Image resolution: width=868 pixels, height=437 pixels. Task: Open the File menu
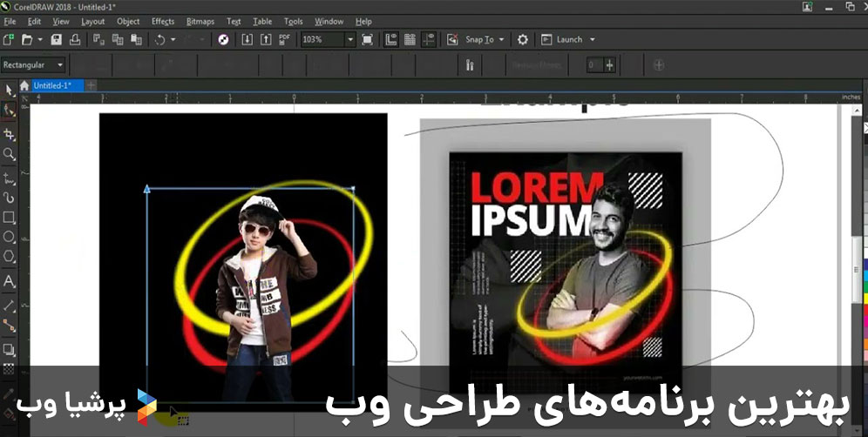[x=10, y=21]
